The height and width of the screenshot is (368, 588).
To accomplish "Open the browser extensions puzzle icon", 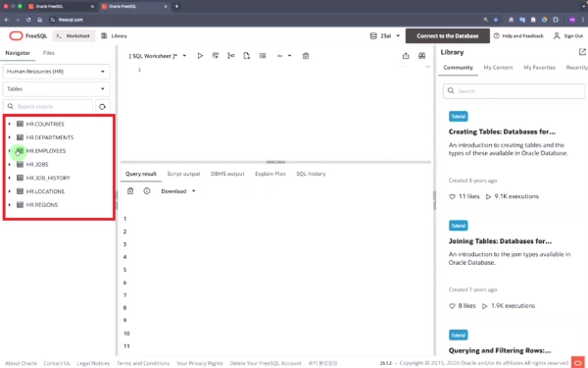I will click(556, 20).
